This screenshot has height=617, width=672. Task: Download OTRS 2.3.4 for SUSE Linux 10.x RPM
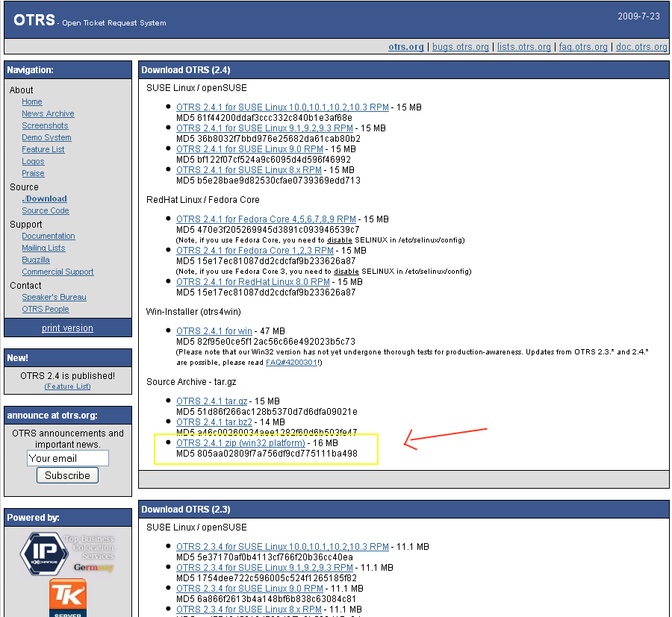(282, 547)
